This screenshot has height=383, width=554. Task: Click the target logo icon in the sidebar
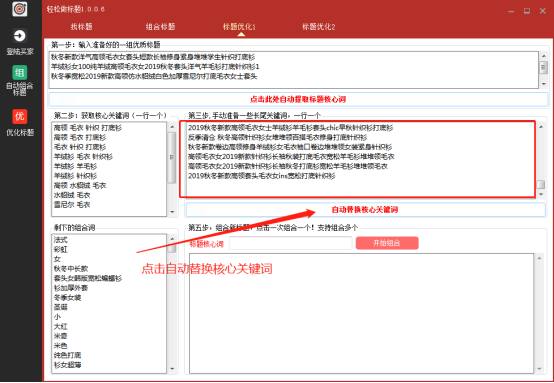[19, 9]
